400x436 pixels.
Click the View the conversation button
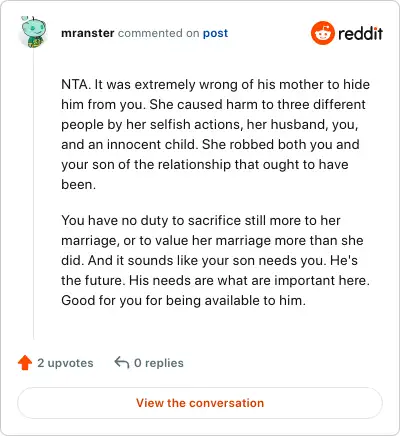tap(200, 403)
